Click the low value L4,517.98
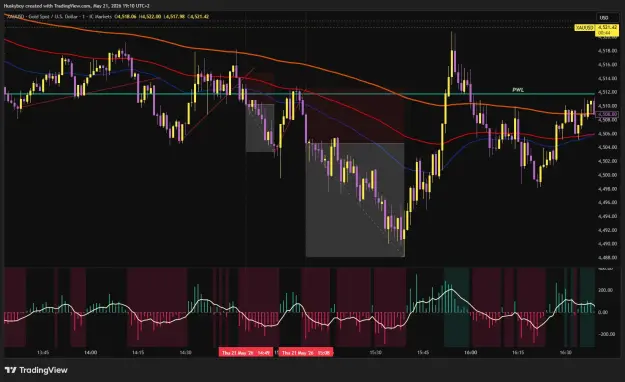Image resolution: width=625 pixels, height=382 pixels. (x=174, y=17)
